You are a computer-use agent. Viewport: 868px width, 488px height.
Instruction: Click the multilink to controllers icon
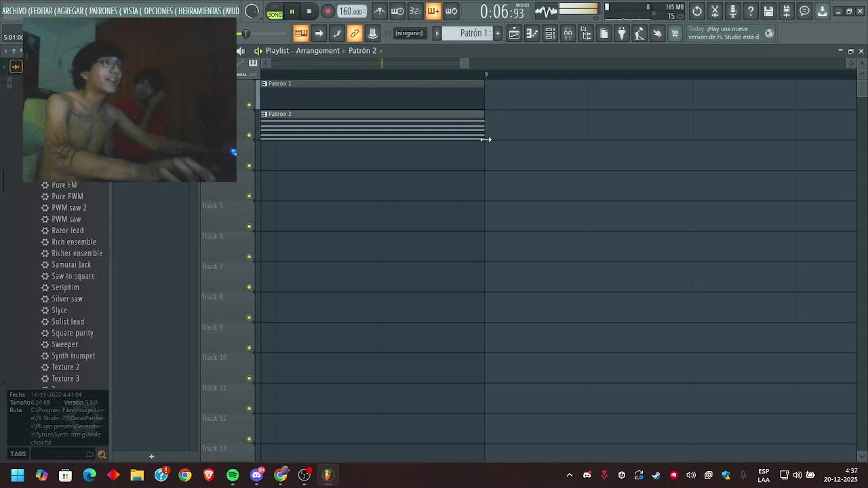372,33
